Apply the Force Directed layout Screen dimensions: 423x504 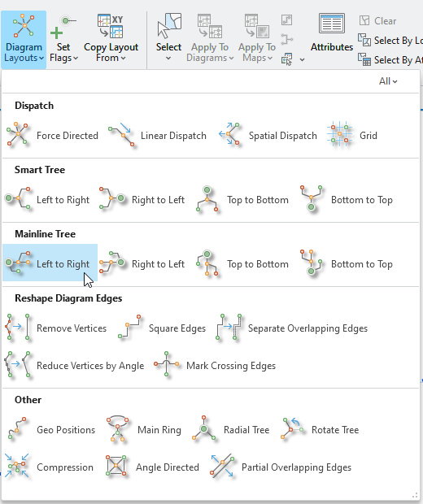coord(52,135)
